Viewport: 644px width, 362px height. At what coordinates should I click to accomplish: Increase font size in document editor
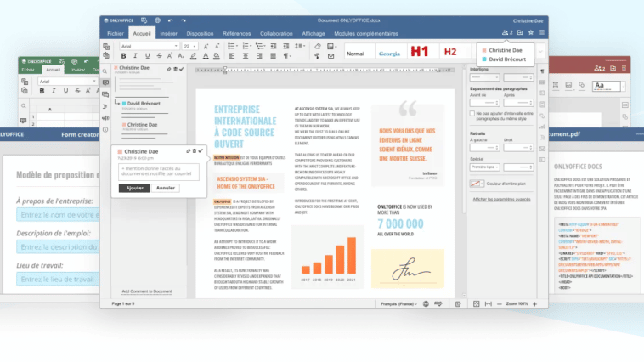coord(206,47)
